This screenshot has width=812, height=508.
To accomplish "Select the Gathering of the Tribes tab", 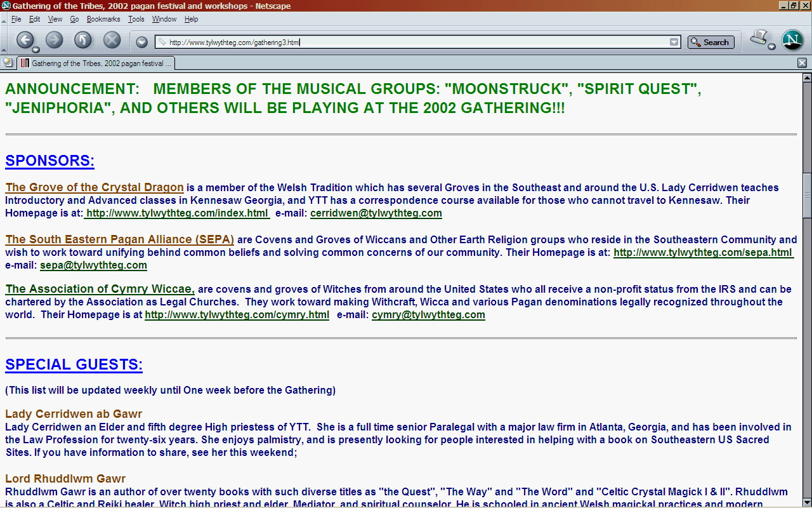I will tap(96, 63).
